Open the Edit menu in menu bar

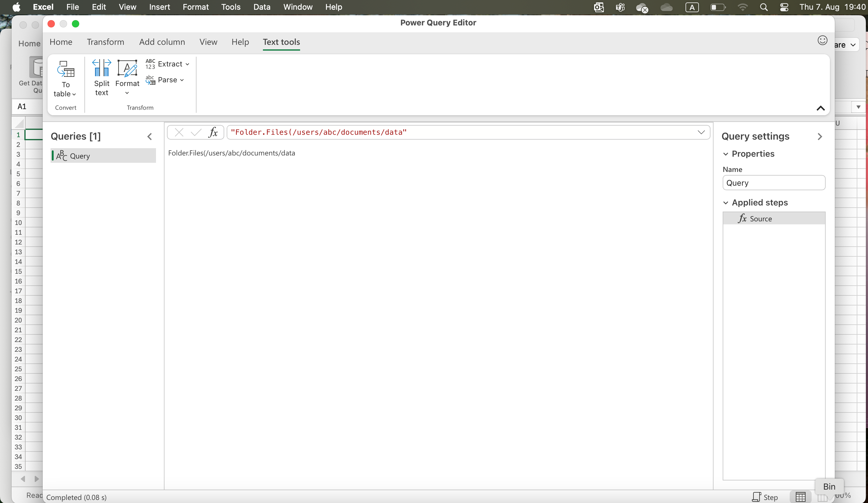click(99, 7)
